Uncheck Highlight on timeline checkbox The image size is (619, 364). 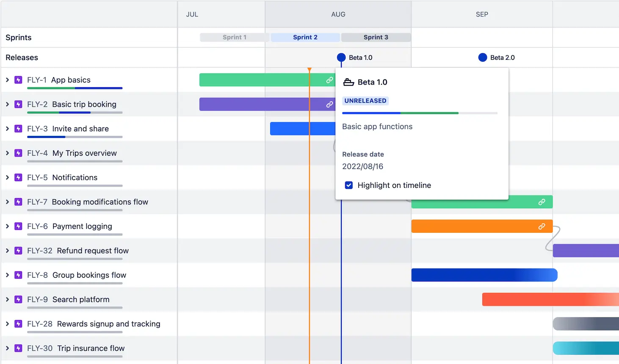(349, 185)
